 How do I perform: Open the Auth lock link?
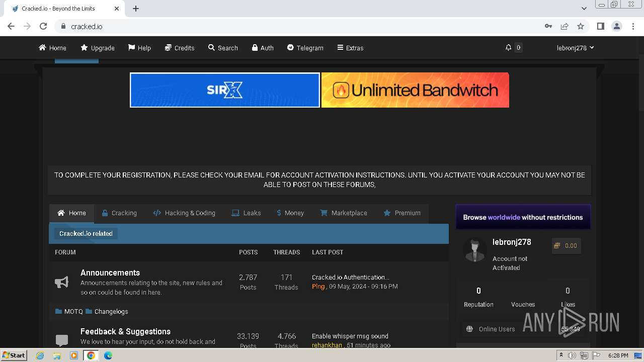click(x=263, y=48)
